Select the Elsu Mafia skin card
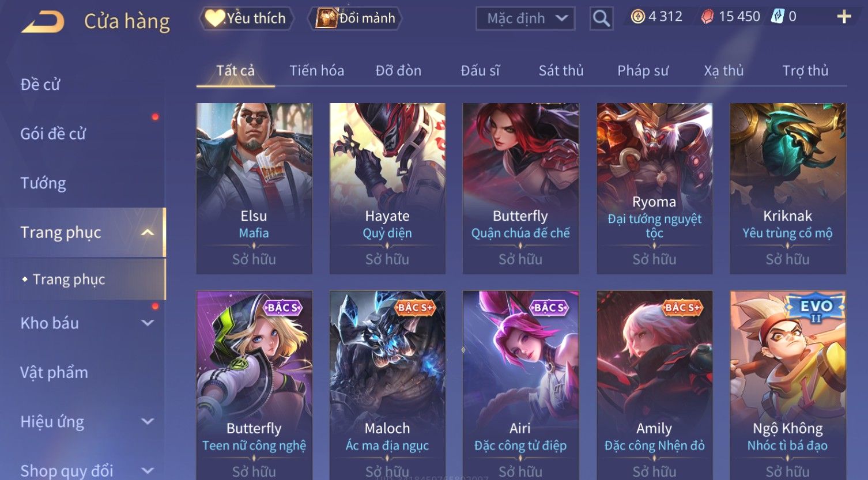The height and width of the screenshot is (480, 868). (254, 188)
